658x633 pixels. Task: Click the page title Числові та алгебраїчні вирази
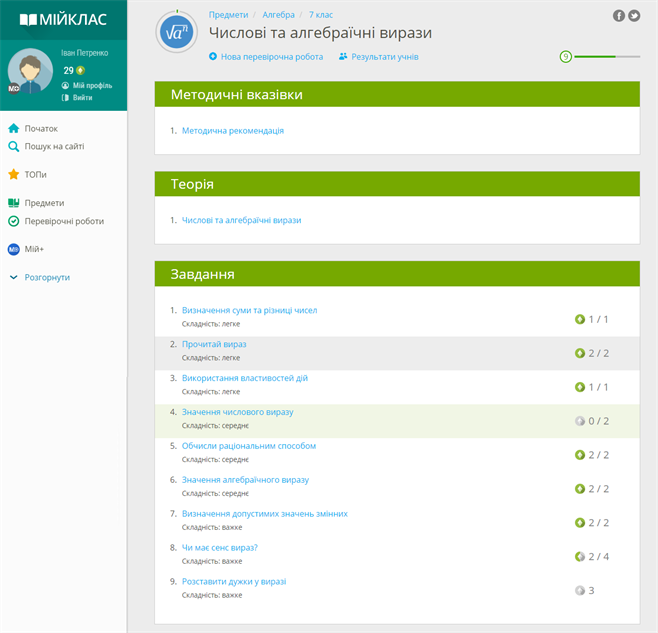320,33
